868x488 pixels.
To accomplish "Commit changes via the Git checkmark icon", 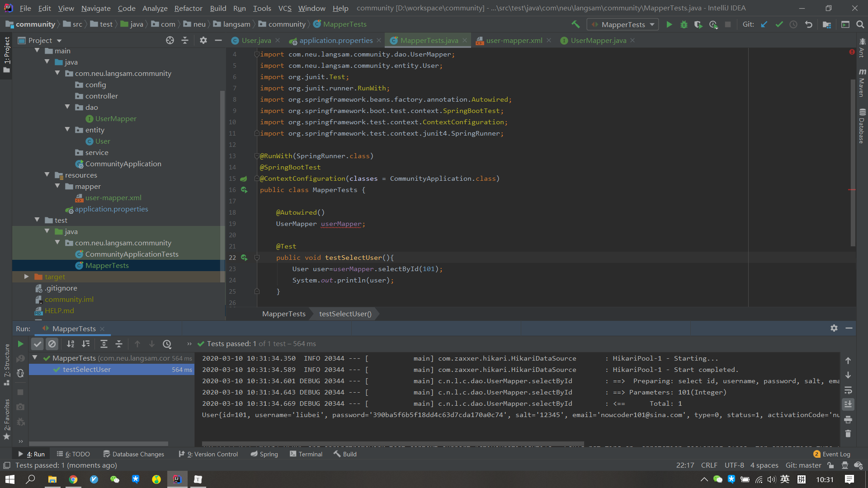I will [x=779, y=24].
